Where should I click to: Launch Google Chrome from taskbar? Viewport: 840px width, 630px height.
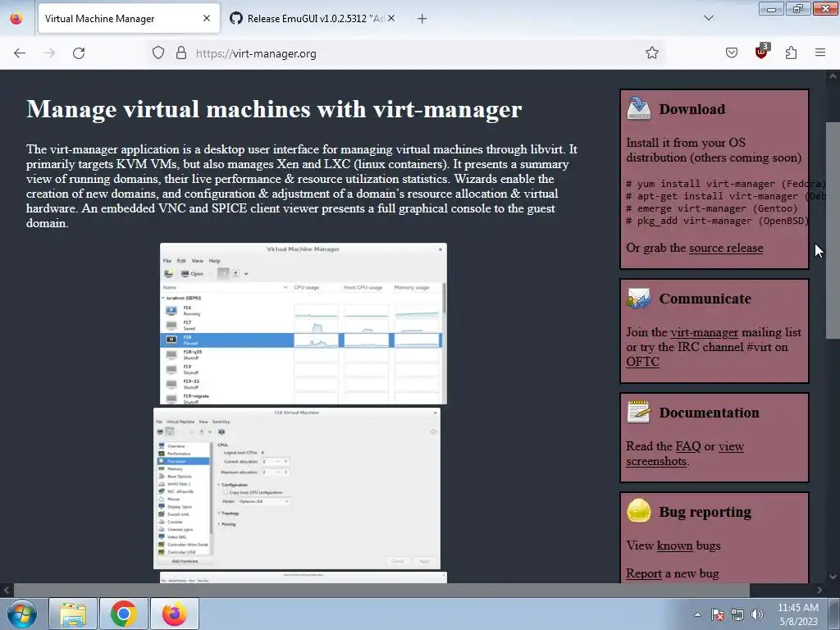(124, 614)
